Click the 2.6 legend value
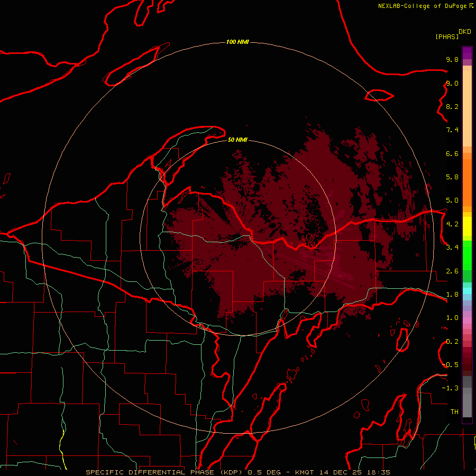 (x=452, y=271)
